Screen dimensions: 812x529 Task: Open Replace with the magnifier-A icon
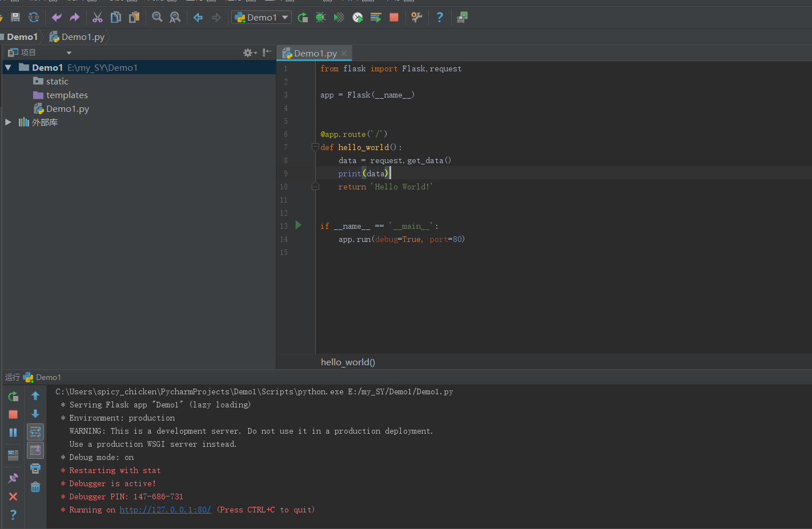(175, 17)
